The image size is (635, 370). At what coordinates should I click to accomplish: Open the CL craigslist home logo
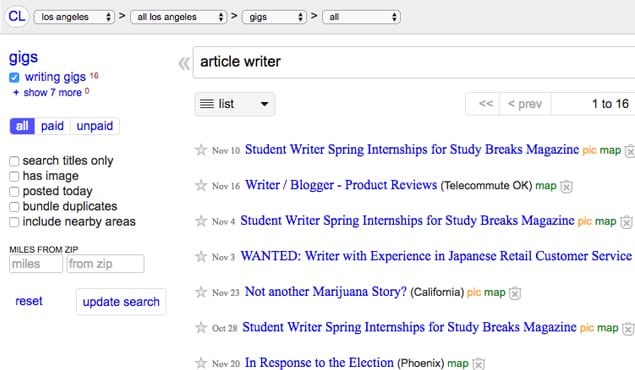pos(17,17)
